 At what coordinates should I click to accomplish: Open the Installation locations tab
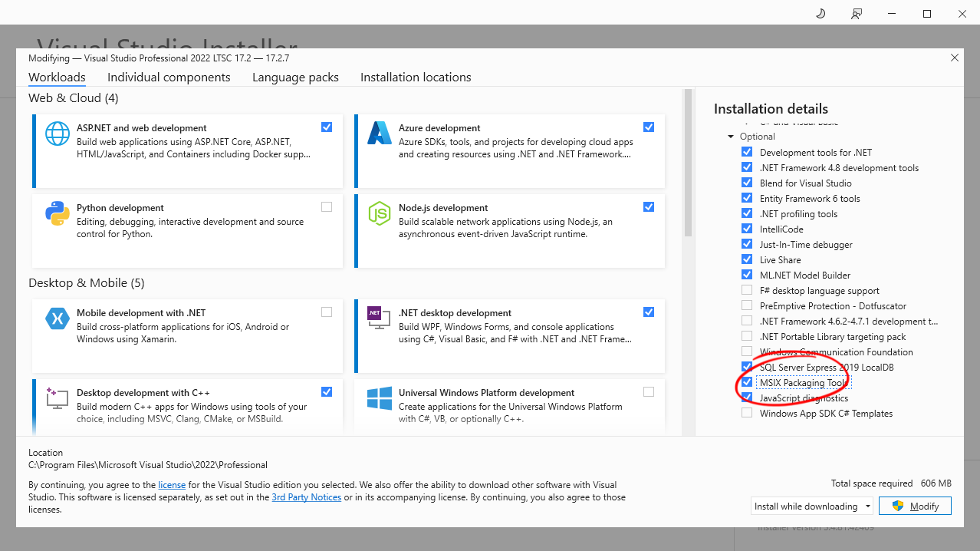point(416,77)
